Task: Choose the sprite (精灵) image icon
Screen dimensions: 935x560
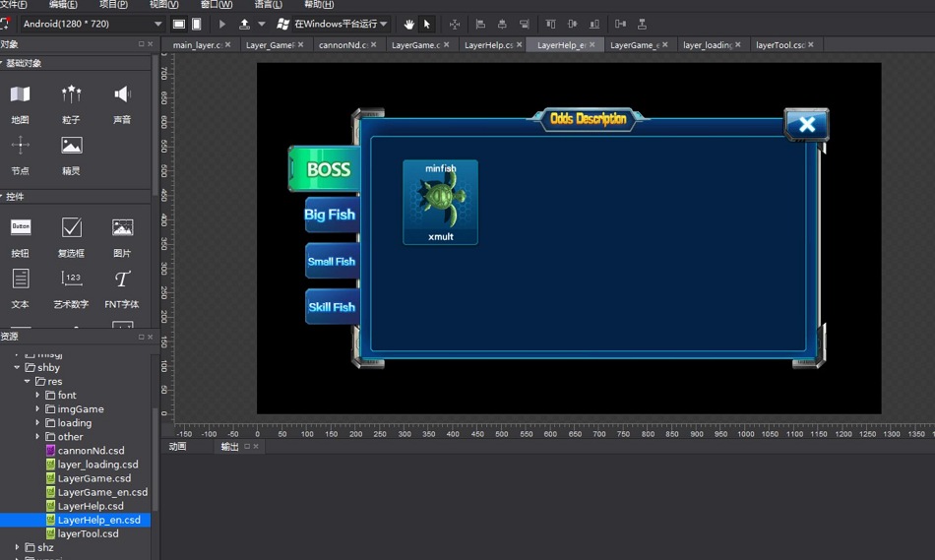Action: (x=71, y=146)
